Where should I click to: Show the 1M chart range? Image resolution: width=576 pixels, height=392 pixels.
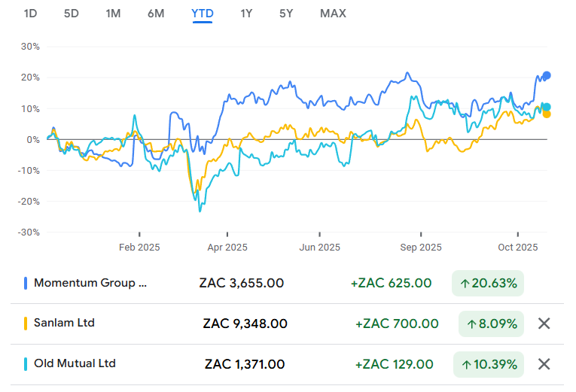pos(113,14)
